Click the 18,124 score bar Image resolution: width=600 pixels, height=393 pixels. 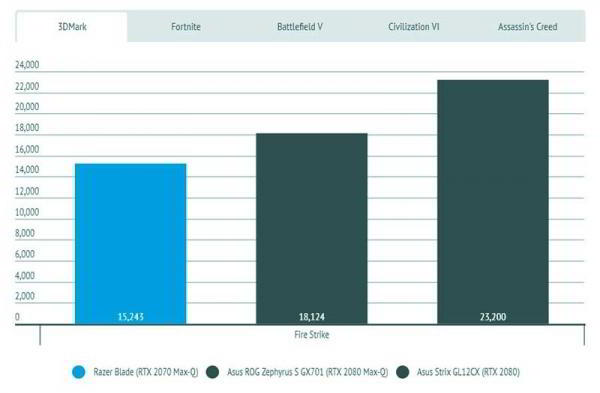[x=311, y=229]
